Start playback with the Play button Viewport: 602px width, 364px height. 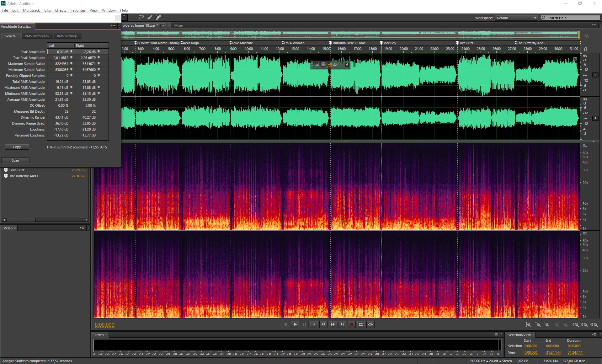pos(295,324)
